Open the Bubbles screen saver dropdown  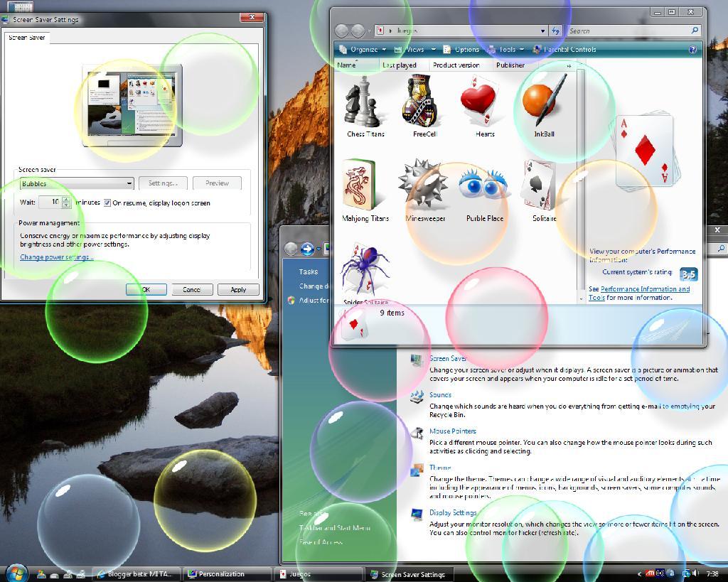(x=77, y=184)
